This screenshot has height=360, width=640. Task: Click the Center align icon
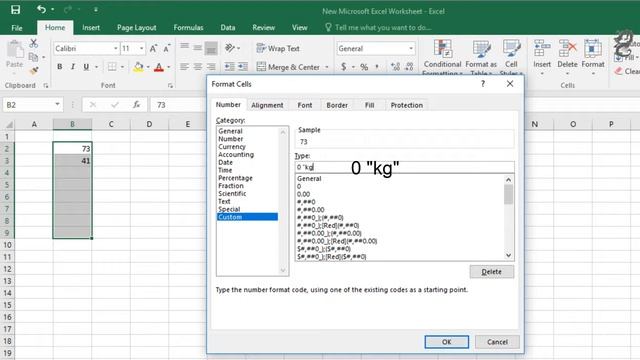click(x=198, y=67)
